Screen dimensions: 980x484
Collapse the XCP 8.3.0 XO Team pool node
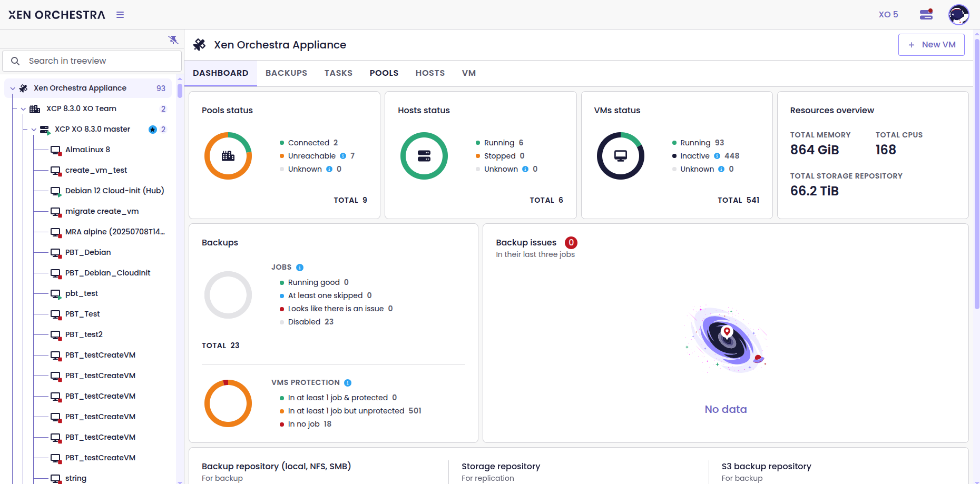[23, 109]
